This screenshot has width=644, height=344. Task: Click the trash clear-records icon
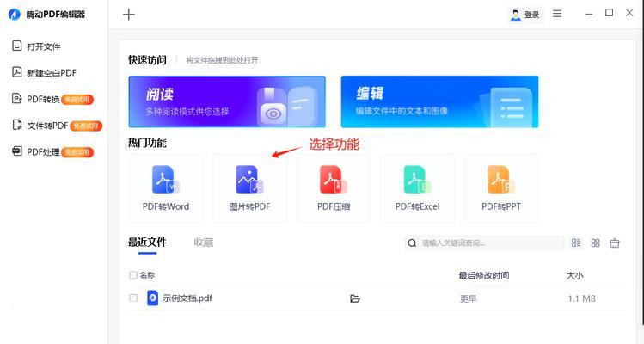(x=615, y=243)
